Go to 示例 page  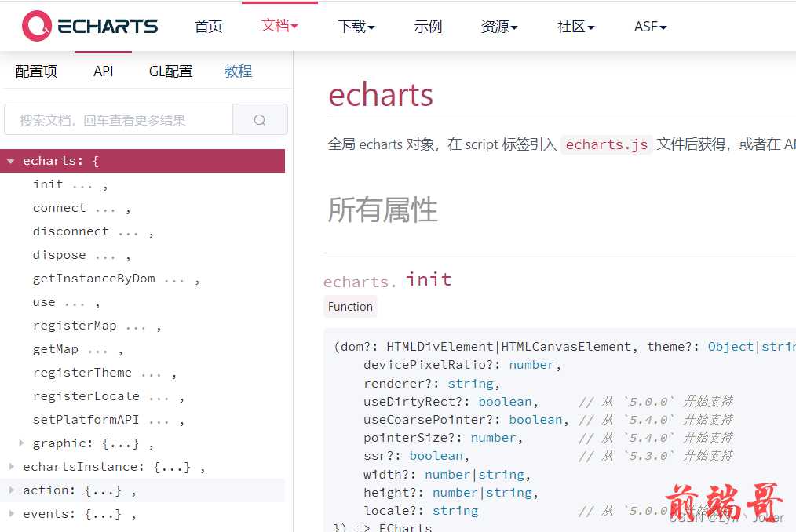click(428, 27)
